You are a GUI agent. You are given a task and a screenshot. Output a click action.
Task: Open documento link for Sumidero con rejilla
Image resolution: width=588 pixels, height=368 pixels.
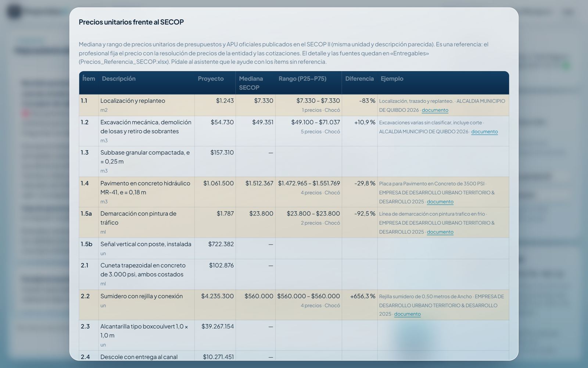click(x=407, y=314)
